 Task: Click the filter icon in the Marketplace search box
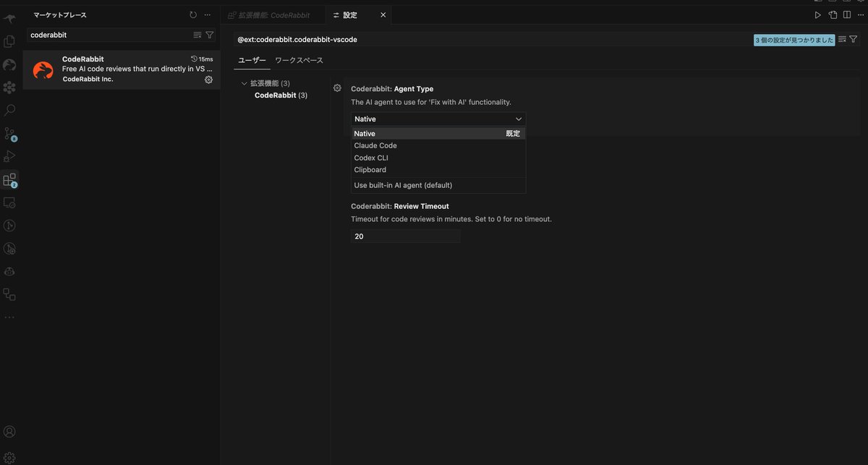tap(209, 34)
